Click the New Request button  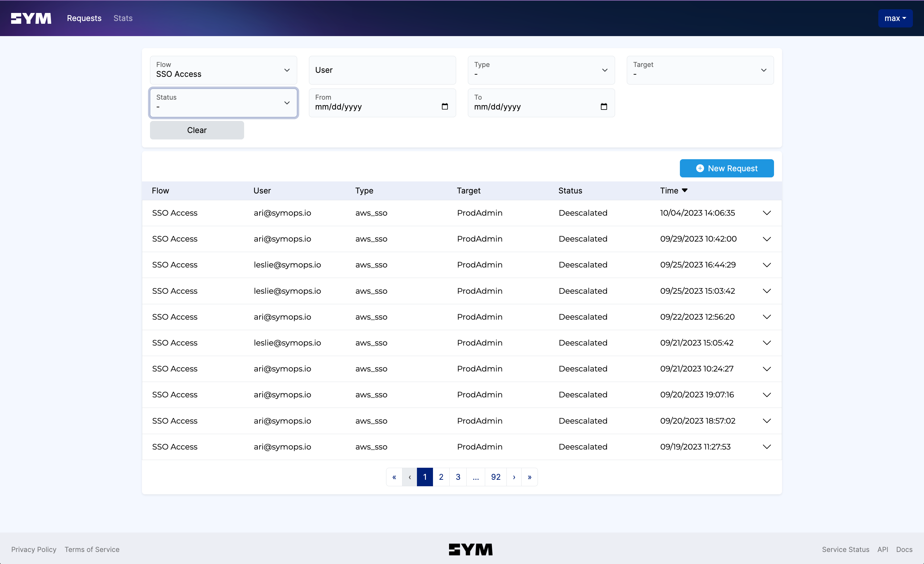coord(726,168)
